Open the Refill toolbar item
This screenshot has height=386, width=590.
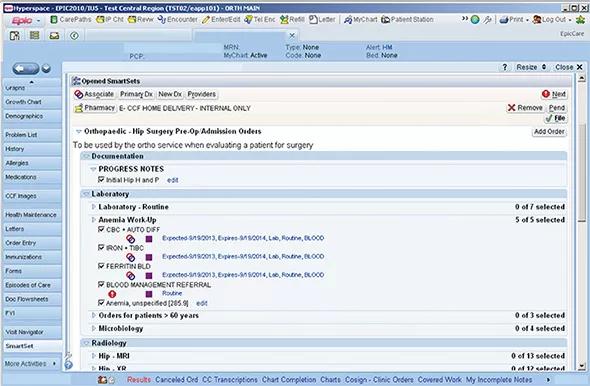click(292, 20)
